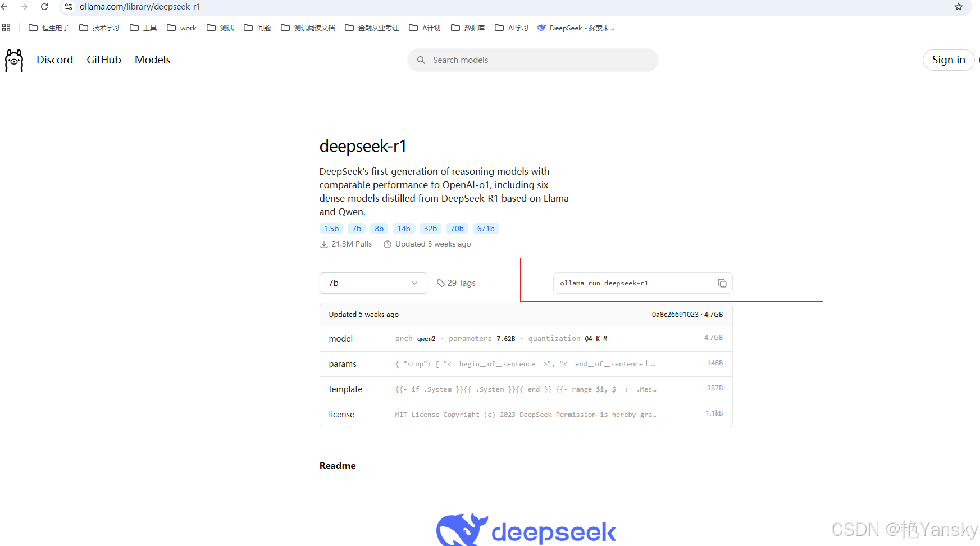Go to Discord from the navigation
This screenshot has height=546, width=980.
click(55, 60)
